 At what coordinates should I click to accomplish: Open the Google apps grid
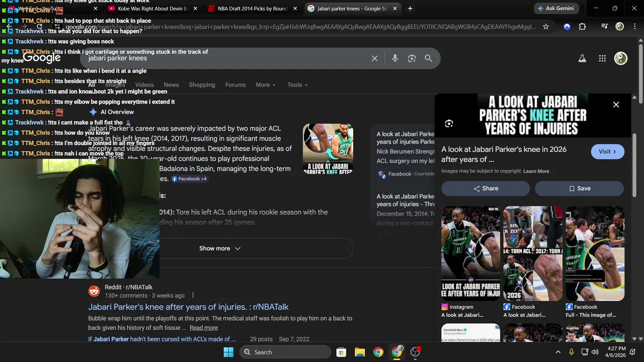[x=602, y=58]
